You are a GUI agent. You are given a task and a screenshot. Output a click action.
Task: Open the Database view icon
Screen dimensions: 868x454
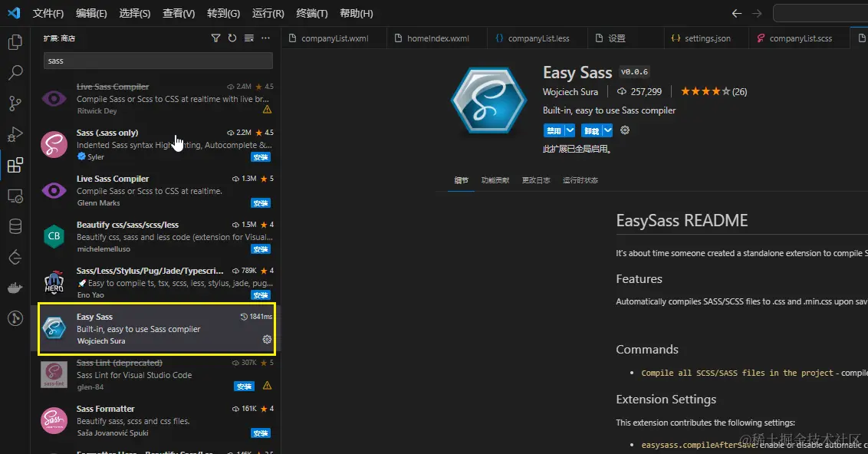(x=15, y=226)
